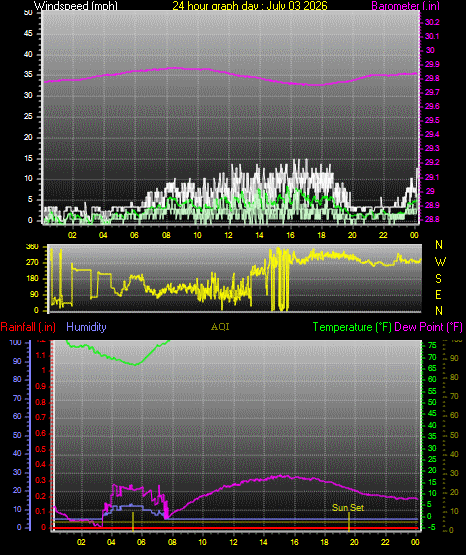466x555 pixels.
Task: Click the 25 tick on the windspeed axis
Action: (x=28, y=116)
